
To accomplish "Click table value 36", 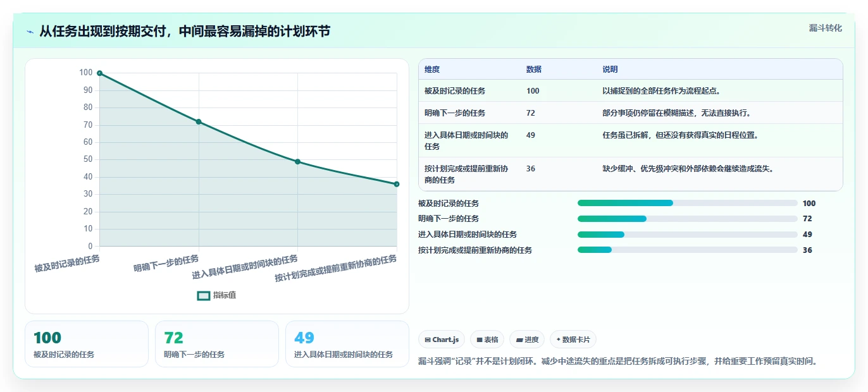I will tap(531, 169).
